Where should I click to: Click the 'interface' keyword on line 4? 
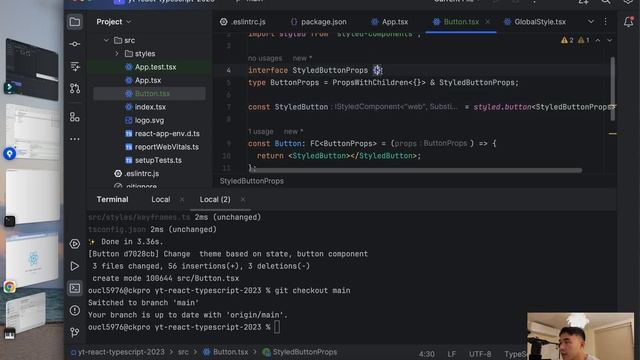click(268, 70)
